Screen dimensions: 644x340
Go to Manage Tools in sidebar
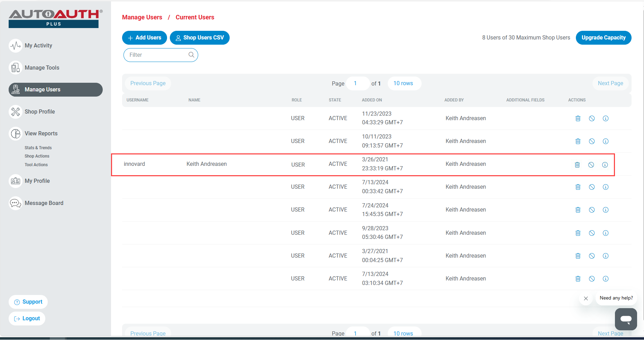pyautogui.click(x=42, y=68)
